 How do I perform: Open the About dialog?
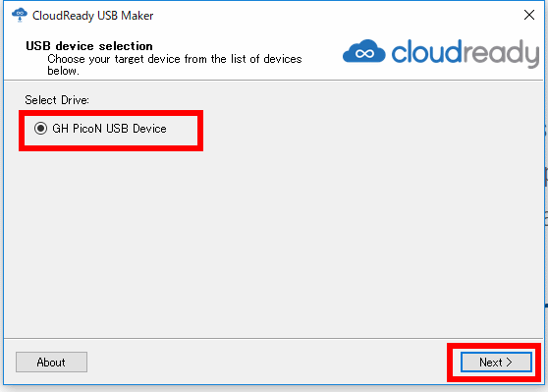click(x=51, y=362)
